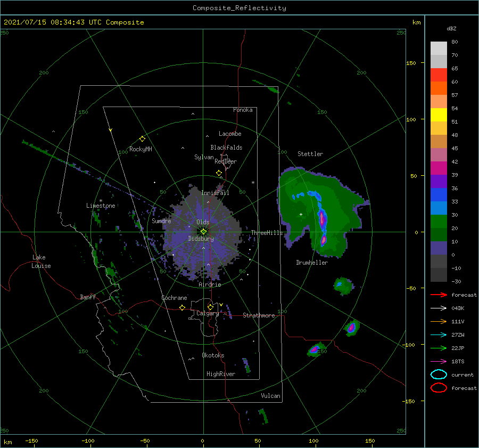Click the yellow diamond marker near RockyMH
Screen dimensions: 479x448
[142, 139]
